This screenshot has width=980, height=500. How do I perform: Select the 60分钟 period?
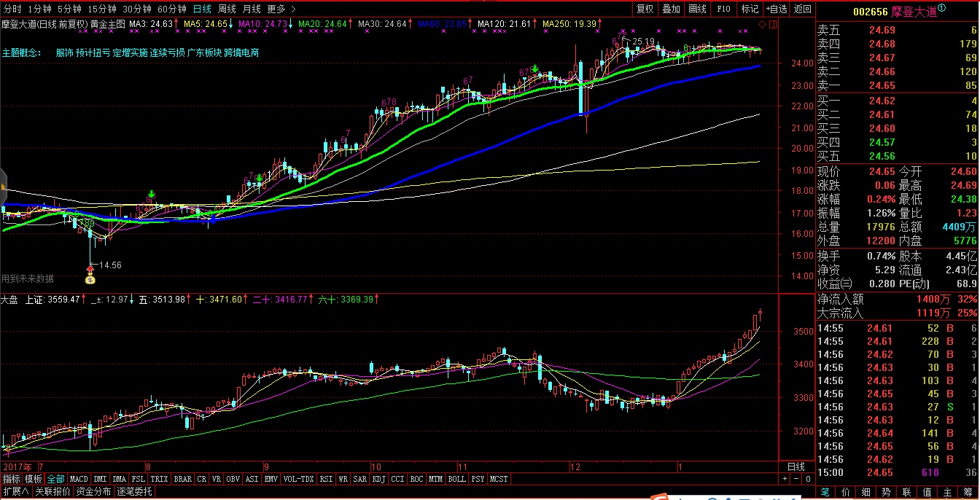point(172,9)
